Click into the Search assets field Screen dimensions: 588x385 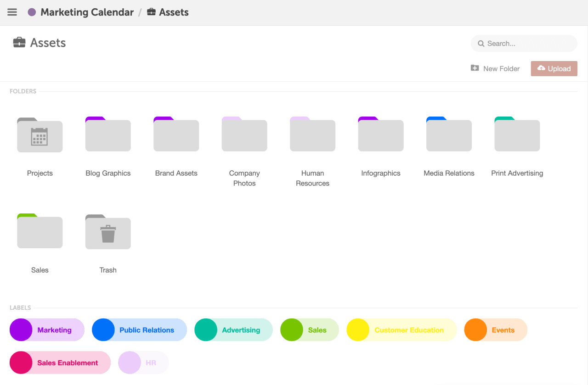(528, 44)
